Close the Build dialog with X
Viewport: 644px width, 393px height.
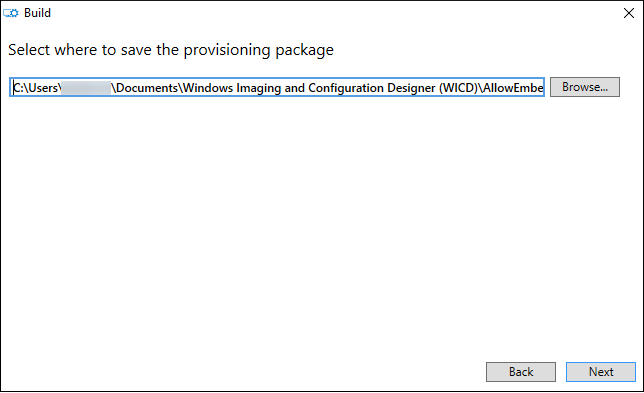629,13
